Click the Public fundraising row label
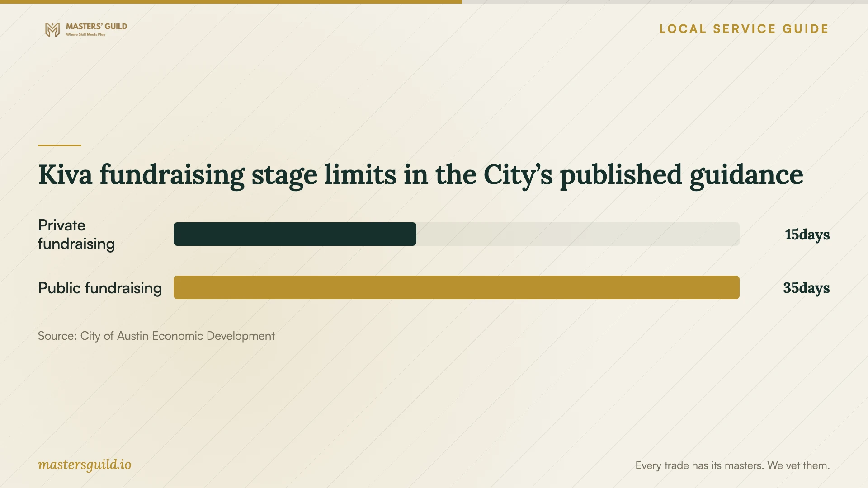This screenshot has width=868, height=488. click(x=100, y=288)
